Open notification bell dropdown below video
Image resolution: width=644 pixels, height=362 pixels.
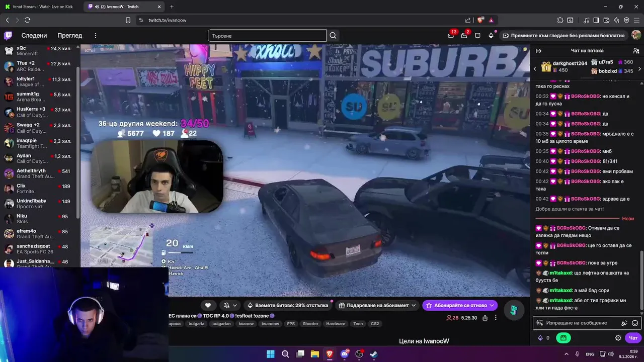[x=230, y=305]
